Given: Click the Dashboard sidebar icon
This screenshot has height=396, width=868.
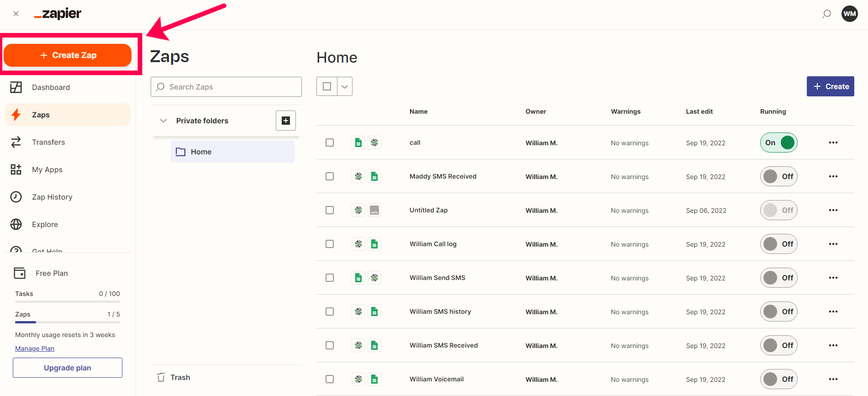Looking at the screenshot, I should point(16,87).
